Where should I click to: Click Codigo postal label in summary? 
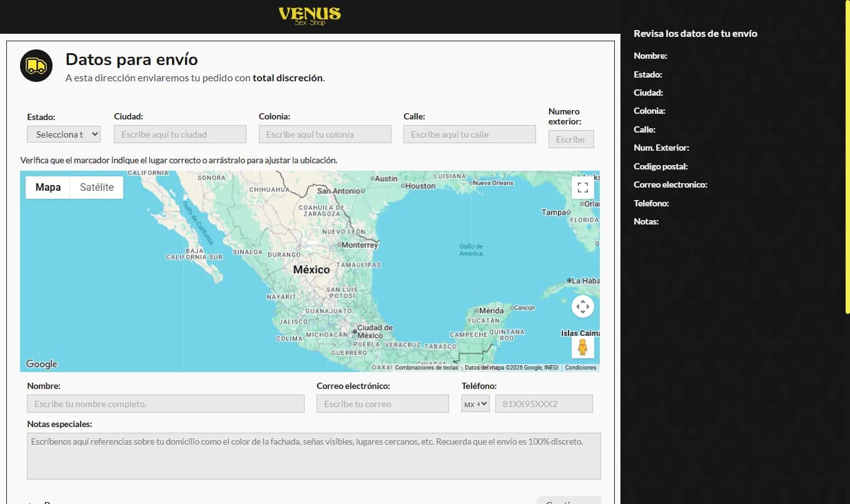pos(660,166)
